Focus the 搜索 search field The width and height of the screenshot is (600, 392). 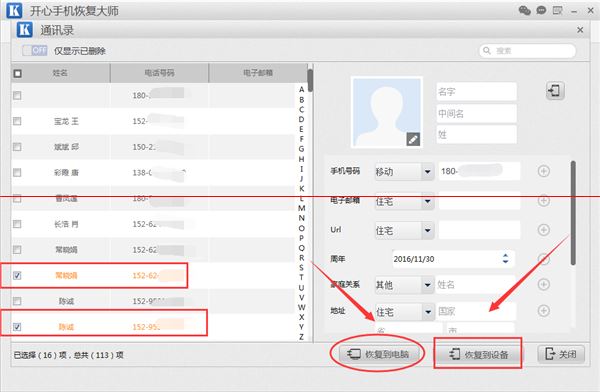pos(527,51)
